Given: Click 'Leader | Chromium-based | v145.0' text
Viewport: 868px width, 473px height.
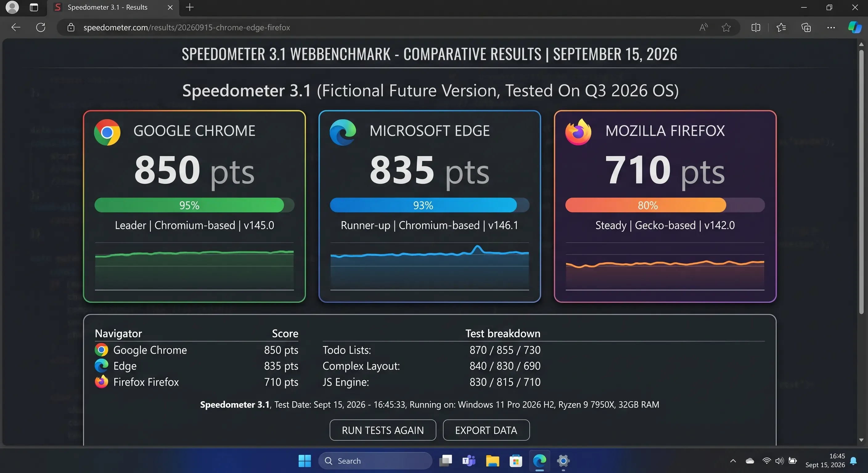Looking at the screenshot, I should coord(194,225).
